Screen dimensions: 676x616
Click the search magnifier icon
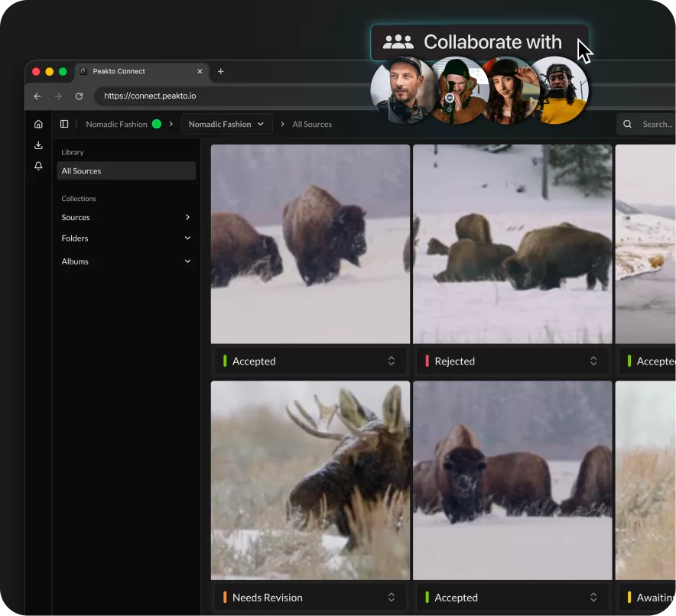pyautogui.click(x=628, y=124)
